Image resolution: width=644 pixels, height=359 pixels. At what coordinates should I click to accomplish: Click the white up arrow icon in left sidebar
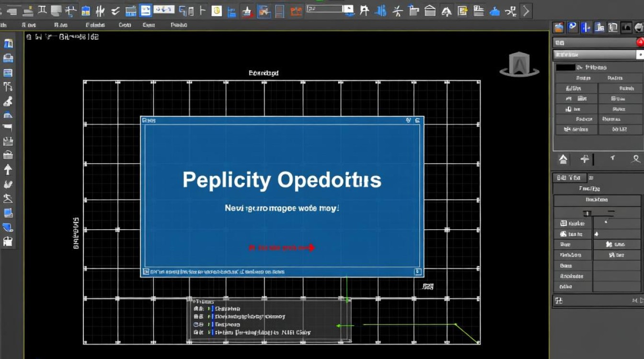tap(8, 169)
